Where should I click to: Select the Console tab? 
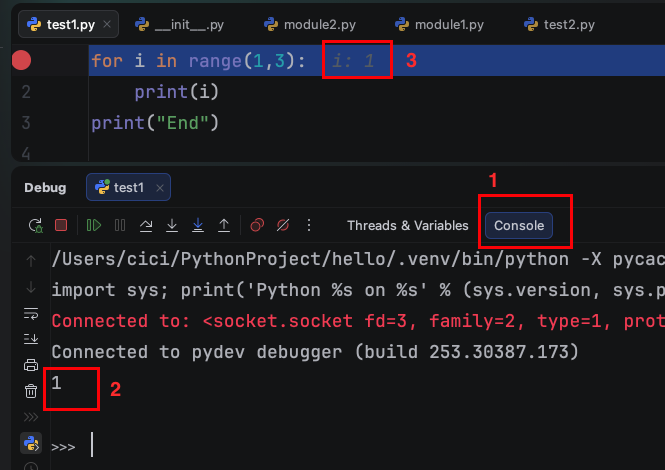pyautogui.click(x=519, y=225)
